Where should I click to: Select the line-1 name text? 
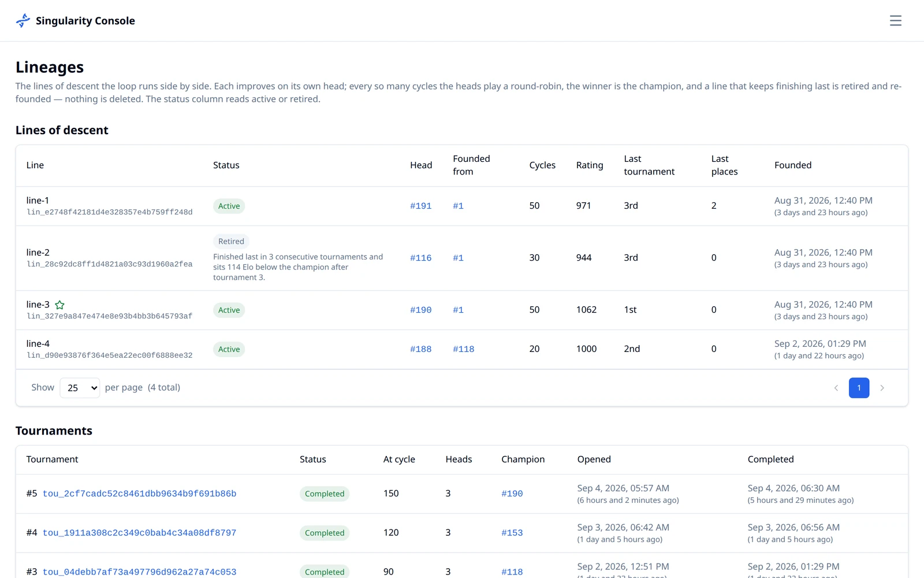coord(38,201)
